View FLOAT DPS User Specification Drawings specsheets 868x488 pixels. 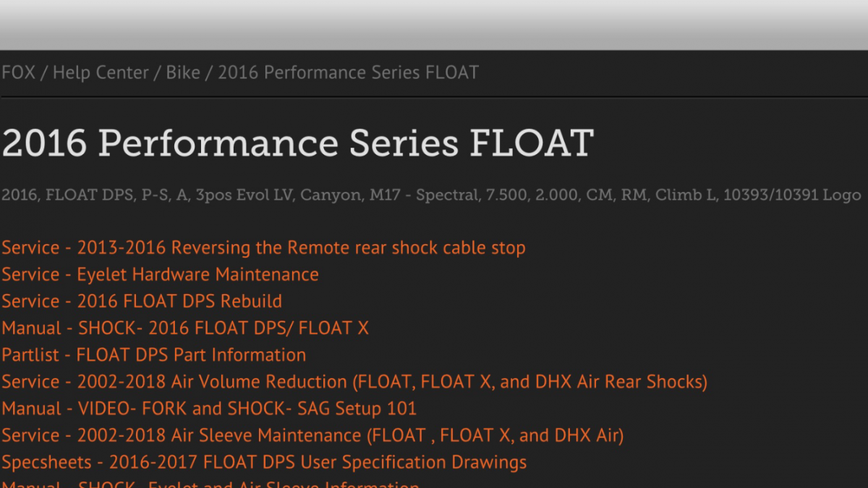[x=264, y=462]
